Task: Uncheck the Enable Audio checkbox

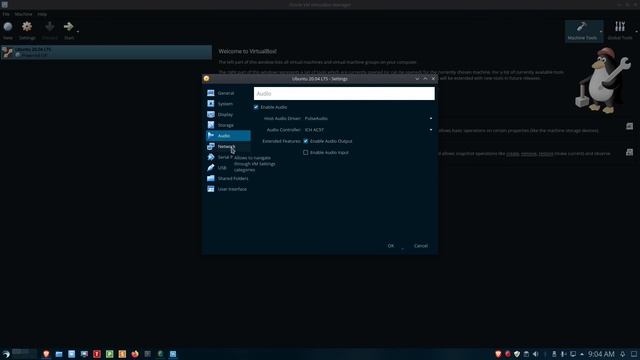Action: [256, 107]
